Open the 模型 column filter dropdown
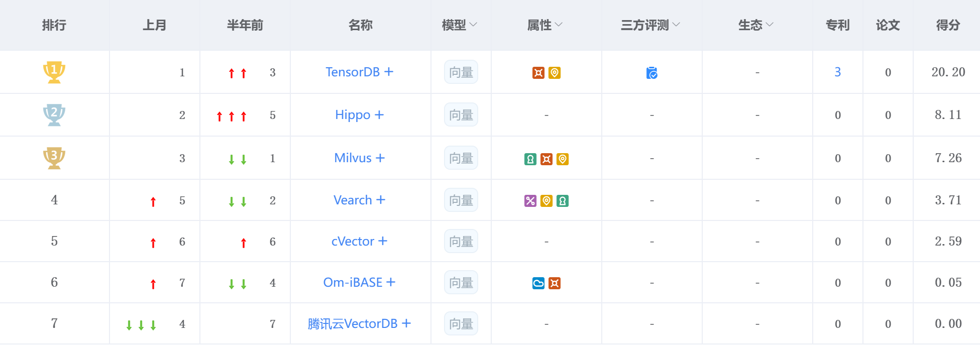 [x=459, y=25]
